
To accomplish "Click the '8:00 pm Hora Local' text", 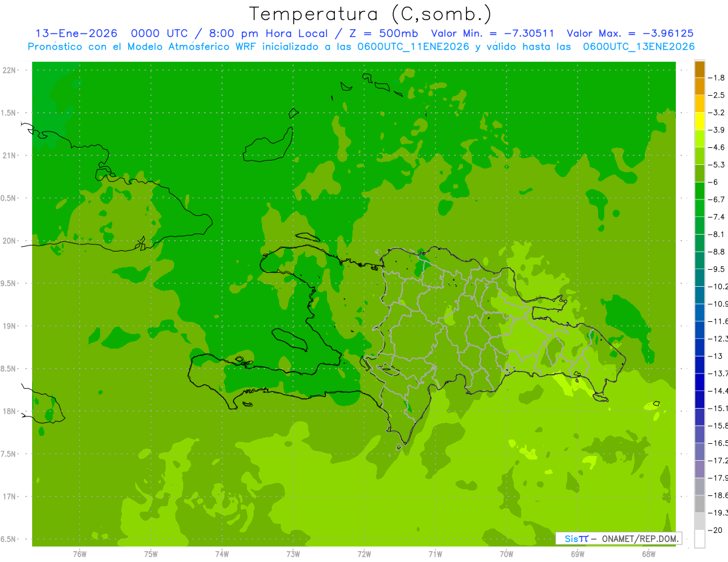I will point(269,33).
